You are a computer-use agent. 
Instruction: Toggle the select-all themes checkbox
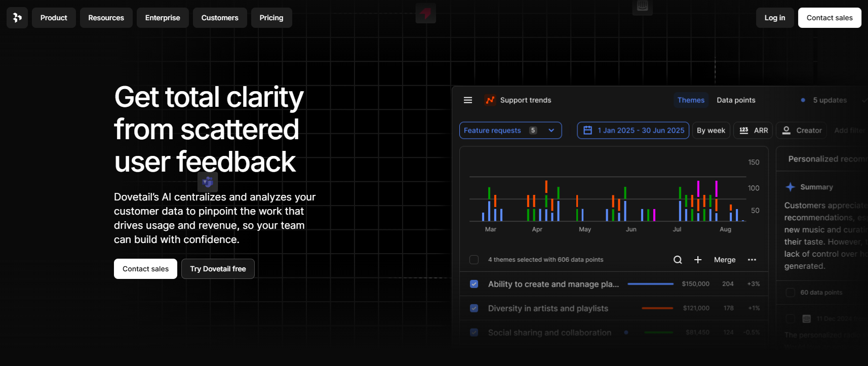tap(474, 260)
